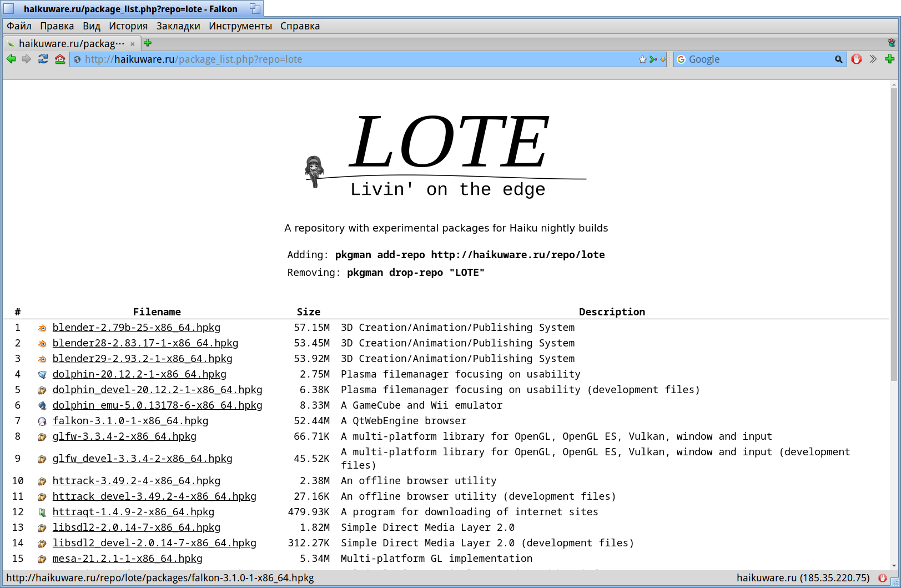This screenshot has height=588, width=901.
Task: Download httrack-3.49.2-4-x86_64.hpkg
Action: point(137,481)
